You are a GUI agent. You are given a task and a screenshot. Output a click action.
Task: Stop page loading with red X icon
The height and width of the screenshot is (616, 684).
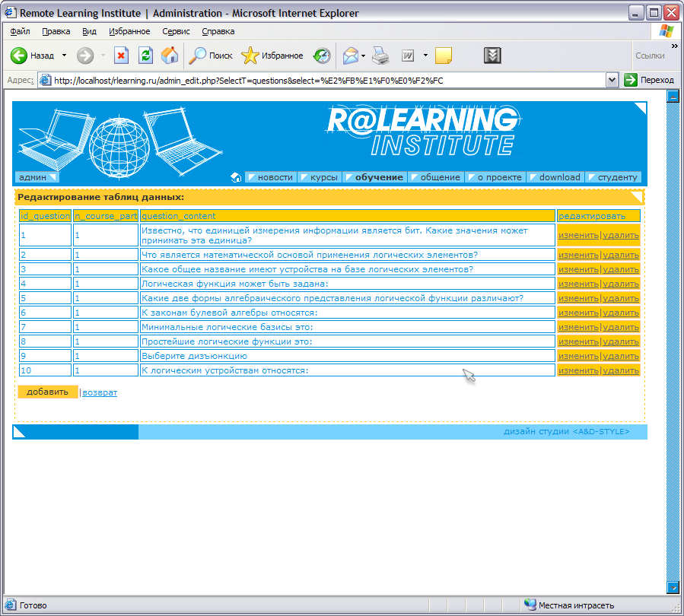[x=121, y=56]
